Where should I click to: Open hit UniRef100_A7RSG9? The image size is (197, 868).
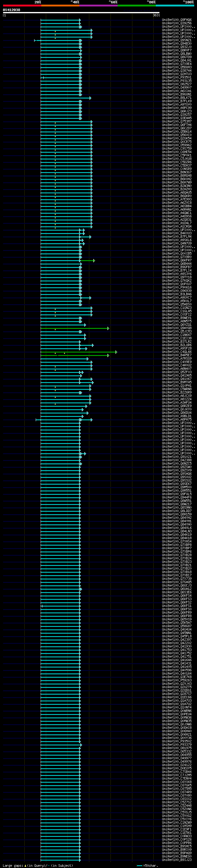pos(177,358)
